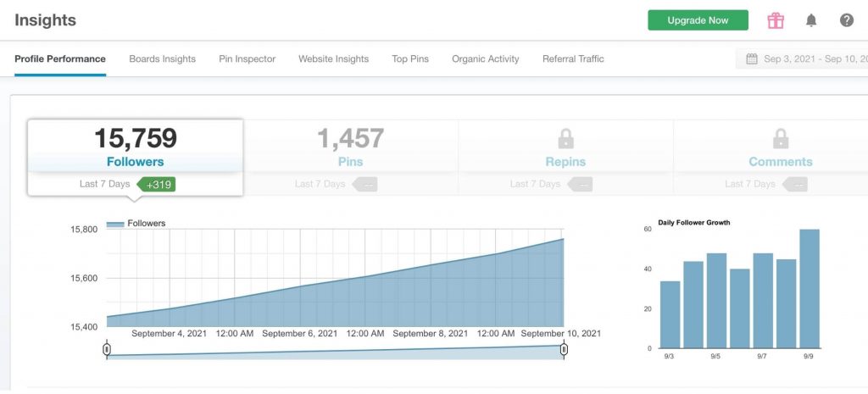Viewport: 868px width, 394px height.
Task: Click the Repins Last 7 Days badge
Action: pyautogui.click(x=580, y=184)
